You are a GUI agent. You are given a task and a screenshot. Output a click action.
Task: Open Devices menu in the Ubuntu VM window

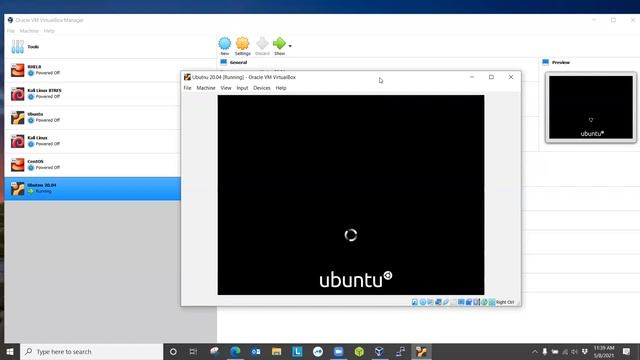(x=262, y=88)
